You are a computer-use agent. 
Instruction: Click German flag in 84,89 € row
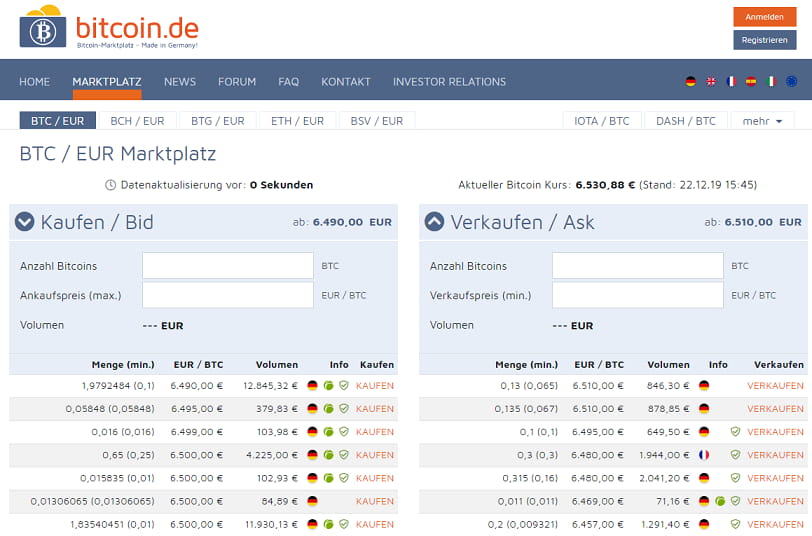312,501
